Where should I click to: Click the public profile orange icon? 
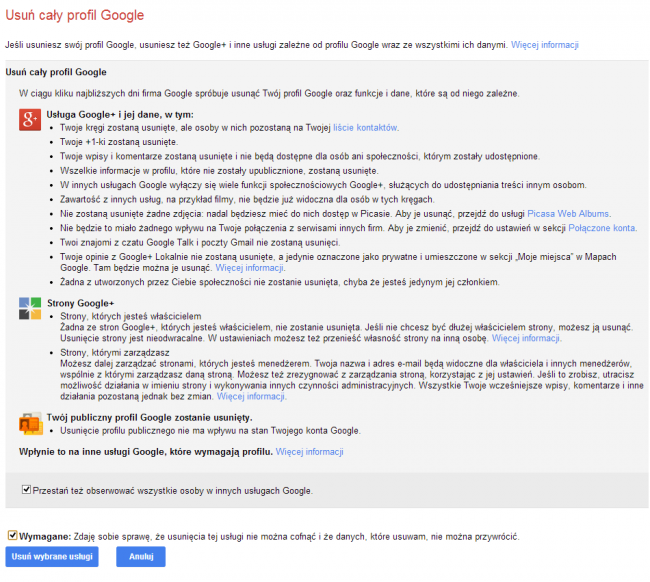(x=31, y=424)
